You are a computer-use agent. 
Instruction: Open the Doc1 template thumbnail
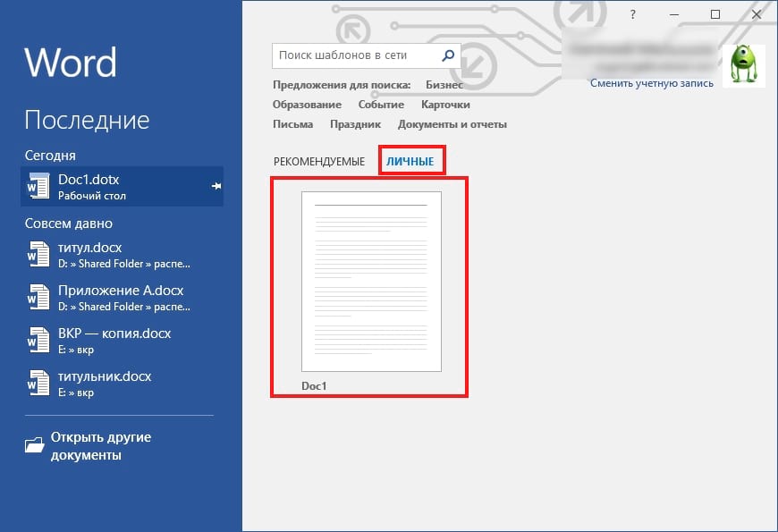click(371, 282)
